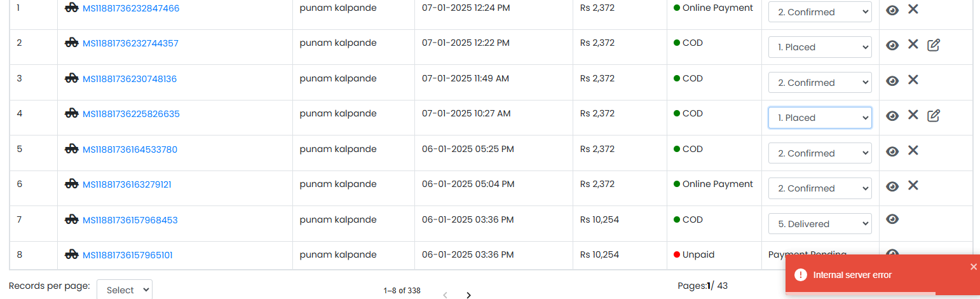Cancel order MS11881736232847466 with the X icon
Image resolution: width=980 pixels, height=299 pixels.
coord(913,9)
